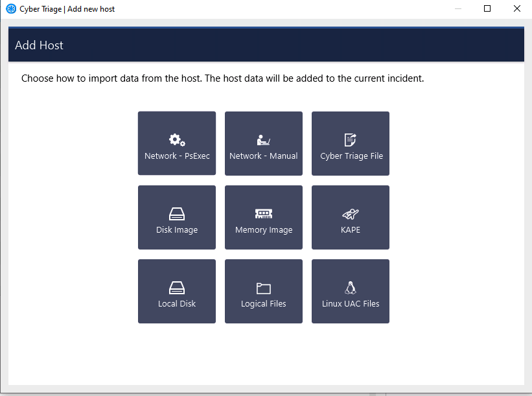Choose the Linux UAC Files tile
The width and height of the screenshot is (532, 396).
(x=351, y=291)
